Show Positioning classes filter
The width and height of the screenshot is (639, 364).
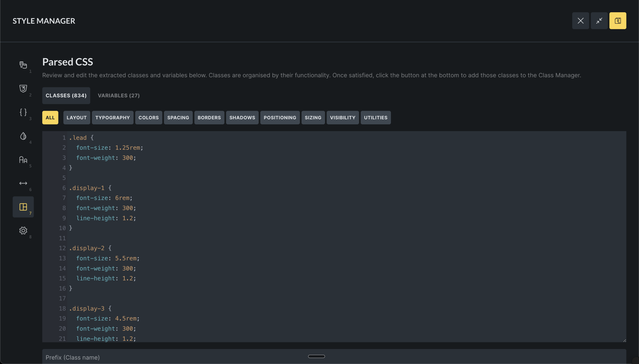[280, 118]
